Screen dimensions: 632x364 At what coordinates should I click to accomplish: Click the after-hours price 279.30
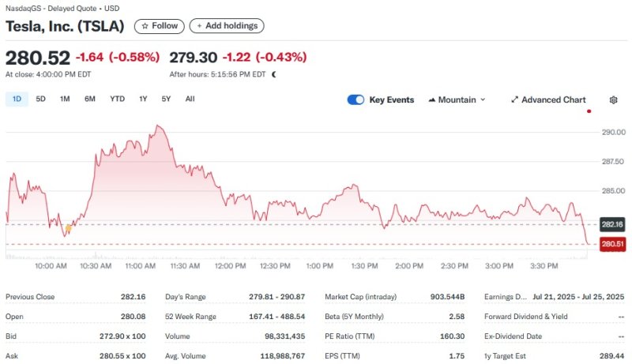tap(194, 58)
